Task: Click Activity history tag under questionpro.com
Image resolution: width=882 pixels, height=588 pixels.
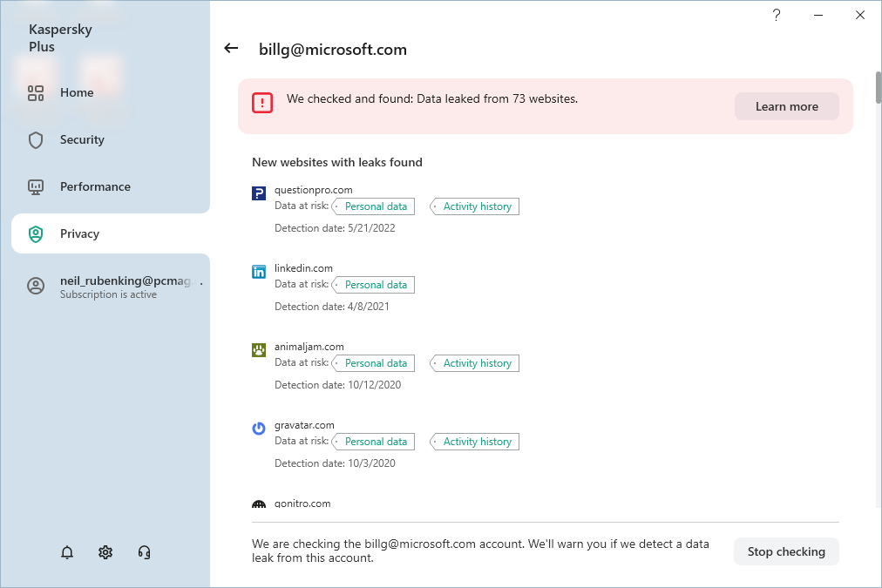Action: pos(477,206)
